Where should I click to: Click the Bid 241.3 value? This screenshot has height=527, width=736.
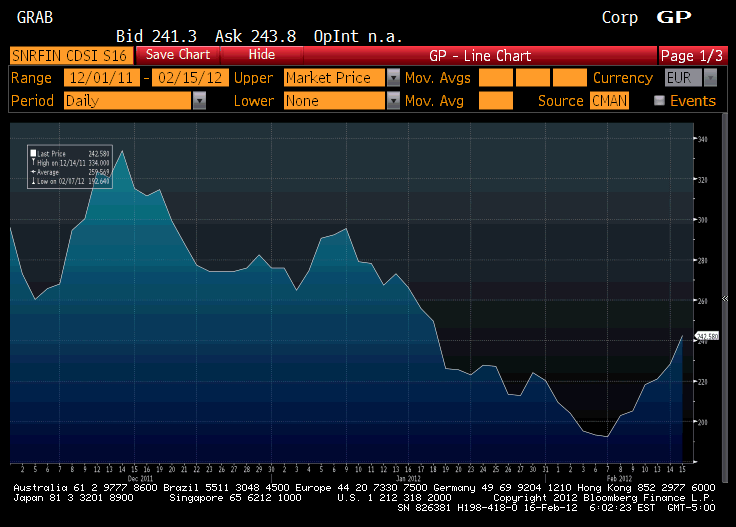tap(156, 36)
